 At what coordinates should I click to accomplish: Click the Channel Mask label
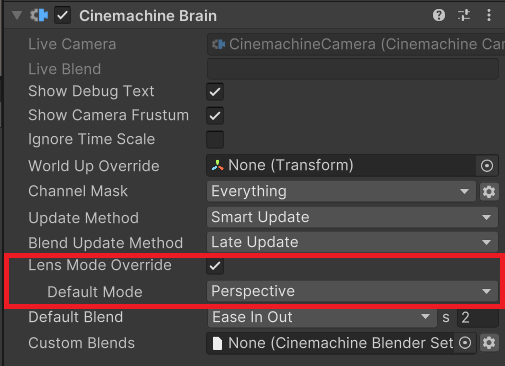click(78, 191)
